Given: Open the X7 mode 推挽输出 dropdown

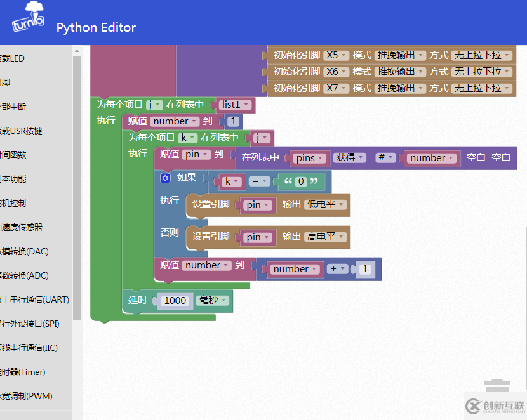Looking at the screenshot, I should [399, 88].
